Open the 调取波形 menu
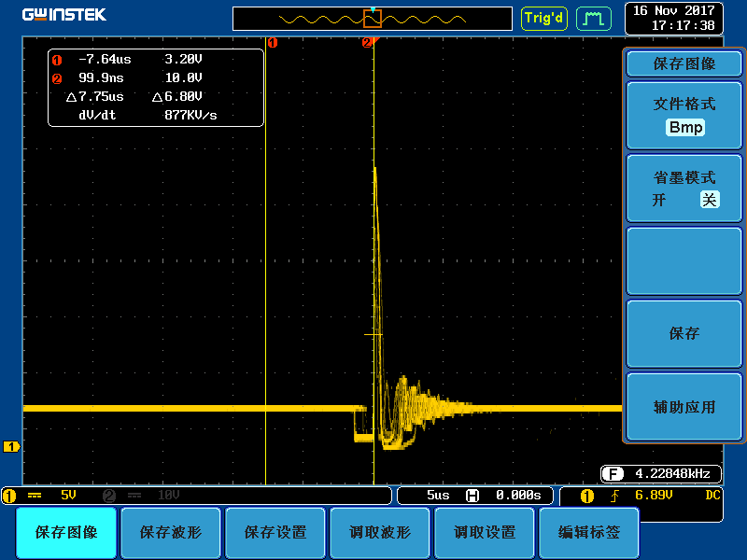The height and width of the screenshot is (560, 747). point(380,532)
